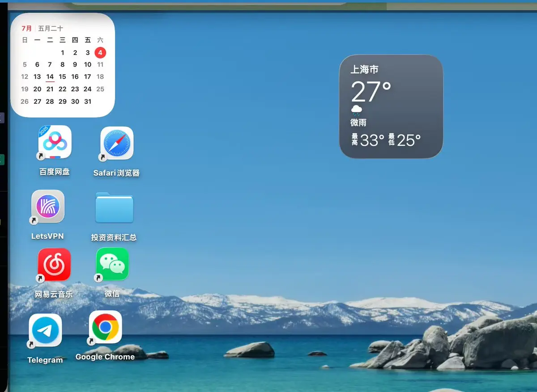The width and height of the screenshot is (537, 392).
Task: Choose date 31 in the calendar widget
Action: 88,101
